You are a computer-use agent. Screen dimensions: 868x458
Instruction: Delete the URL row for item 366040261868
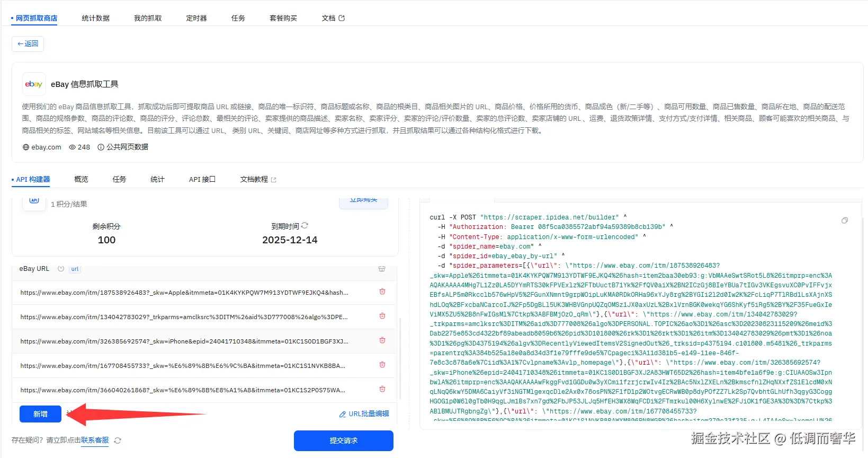click(382, 389)
